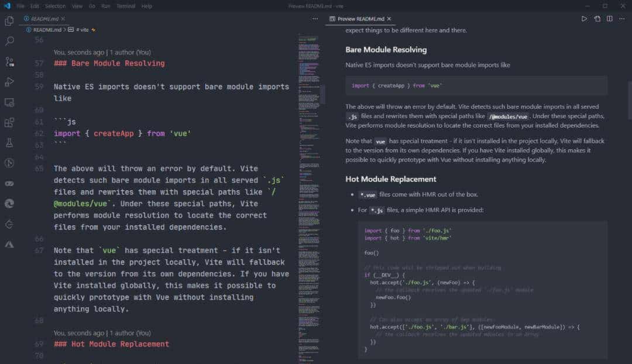
Task: Open the More Actions ellipsis menu
Action: pos(315,18)
